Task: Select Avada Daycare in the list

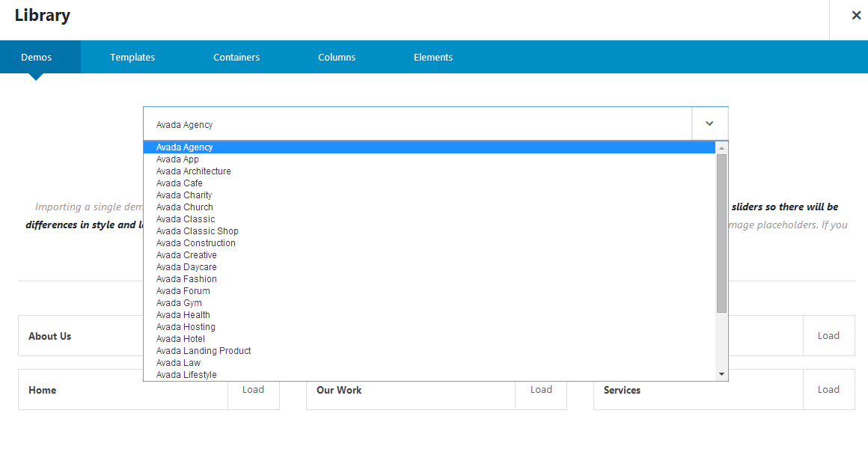Action: coord(430,267)
